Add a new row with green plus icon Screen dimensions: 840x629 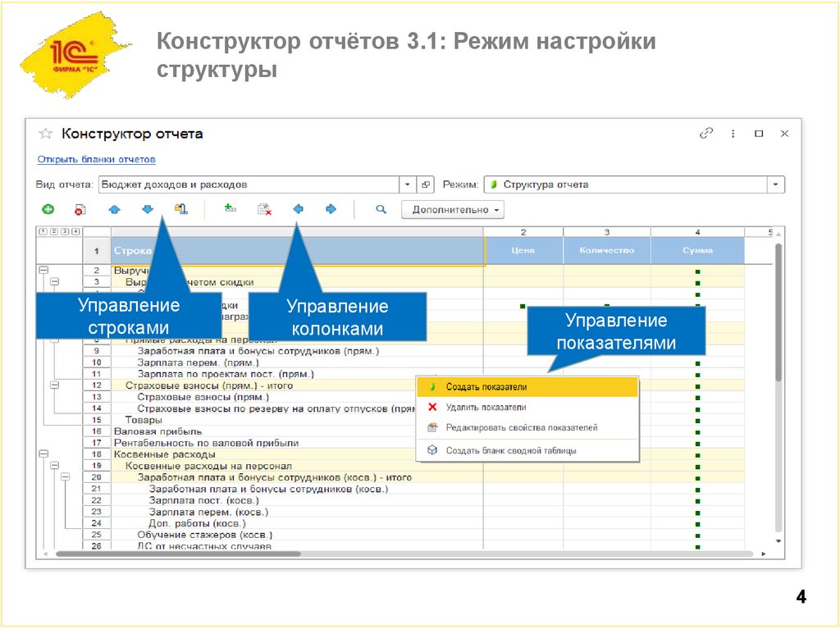tap(48, 209)
